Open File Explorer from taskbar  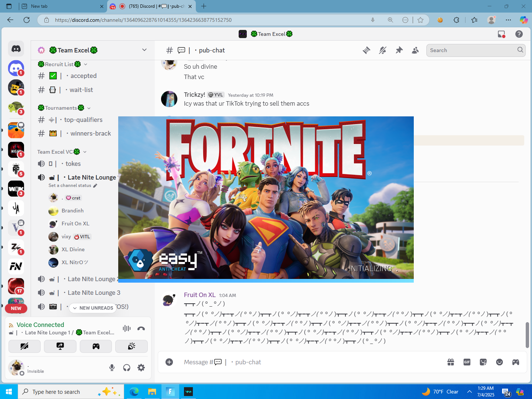pos(152,392)
